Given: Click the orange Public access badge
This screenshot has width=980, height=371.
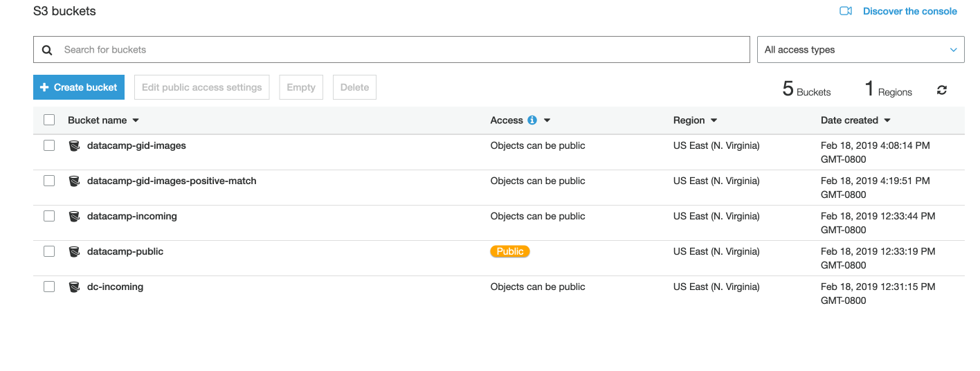Looking at the screenshot, I should [510, 251].
